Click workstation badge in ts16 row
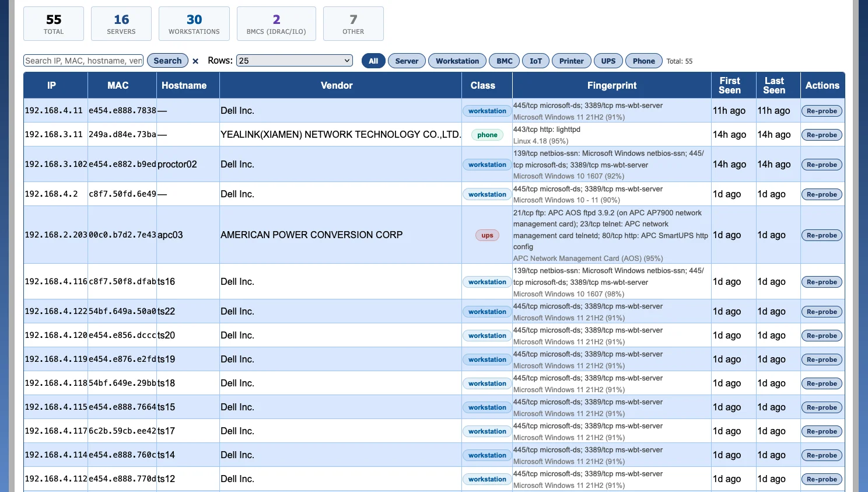This screenshot has width=868, height=492. (x=487, y=282)
